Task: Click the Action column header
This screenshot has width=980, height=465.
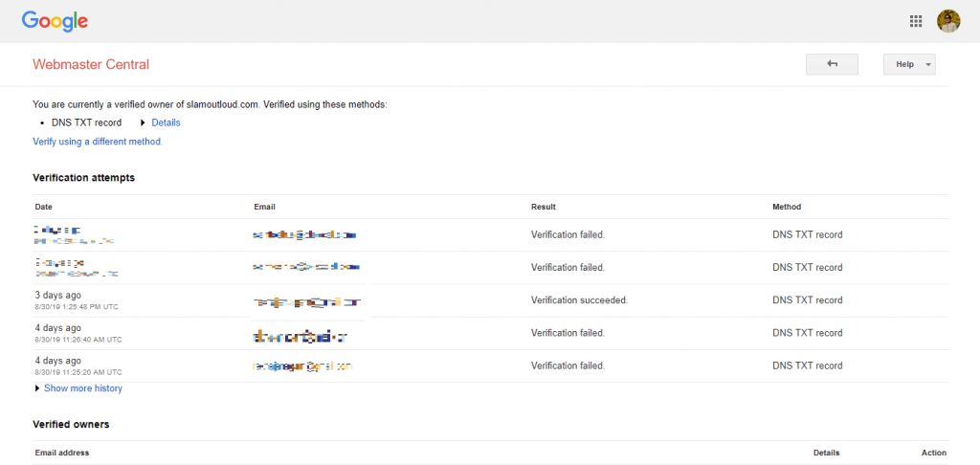Action: click(934, 453)
